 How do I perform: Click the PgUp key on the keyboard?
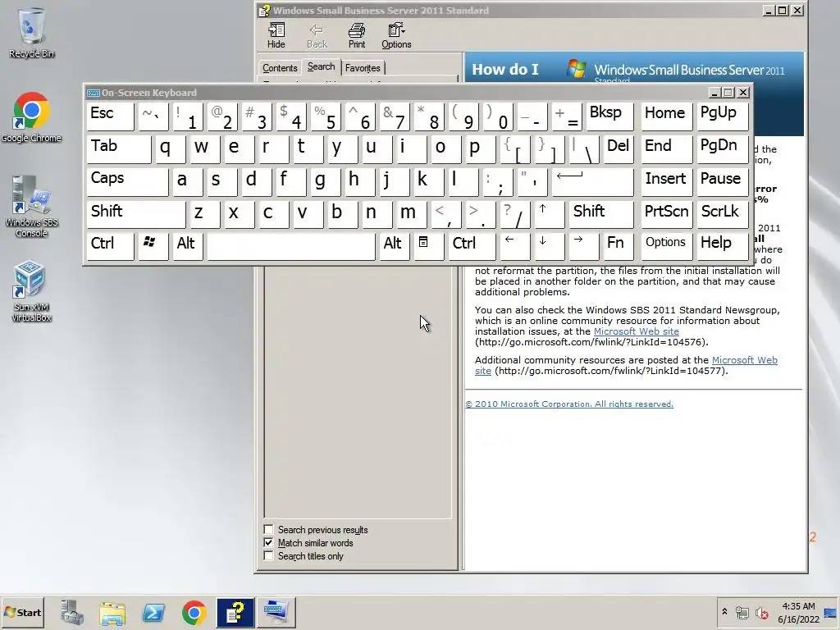point(722,116)
